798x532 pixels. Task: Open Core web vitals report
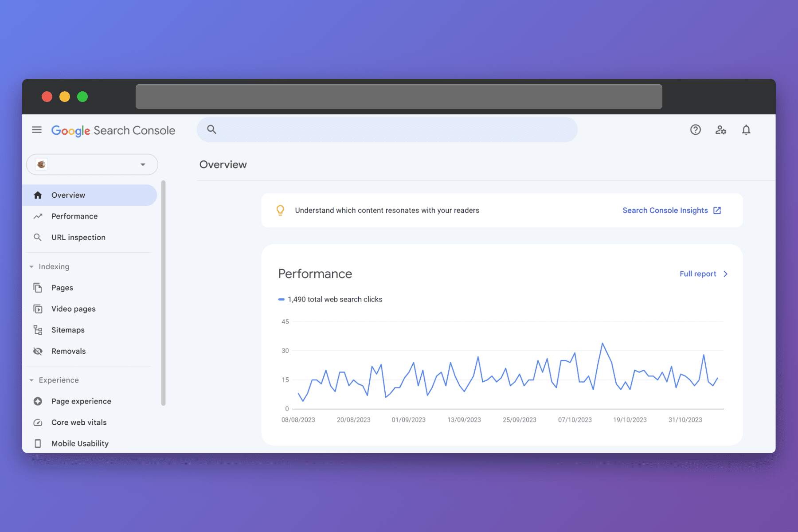(x=90, y=422)
